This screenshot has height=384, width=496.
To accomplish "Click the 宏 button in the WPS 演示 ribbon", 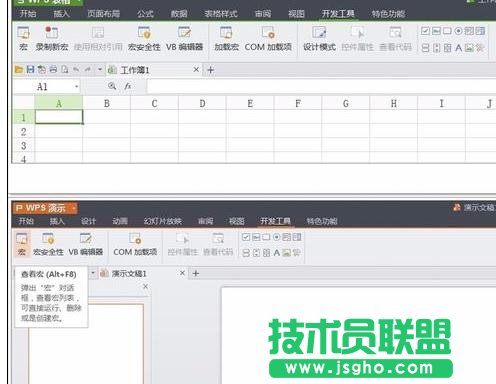I will click(x=22, y=244).
